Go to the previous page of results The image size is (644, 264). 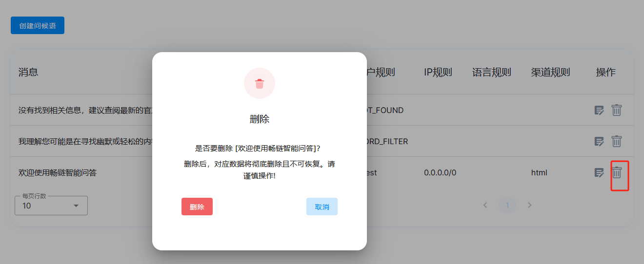pyautogui.click(x=485, y=205)
